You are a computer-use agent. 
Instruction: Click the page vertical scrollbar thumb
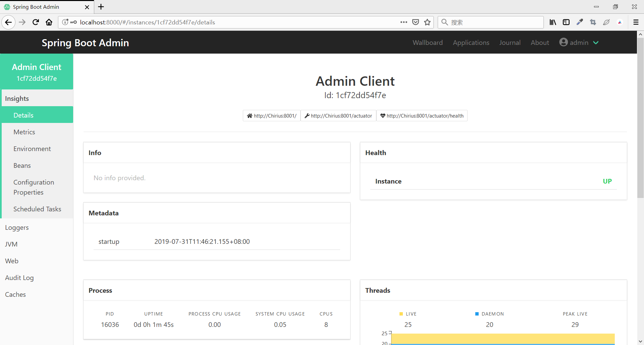click(x=640, y=117)
